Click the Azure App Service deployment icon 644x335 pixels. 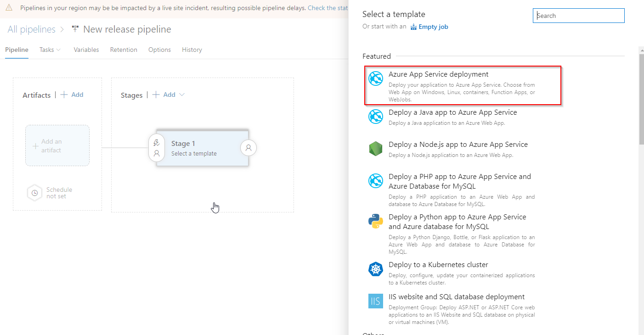[376, 79]
